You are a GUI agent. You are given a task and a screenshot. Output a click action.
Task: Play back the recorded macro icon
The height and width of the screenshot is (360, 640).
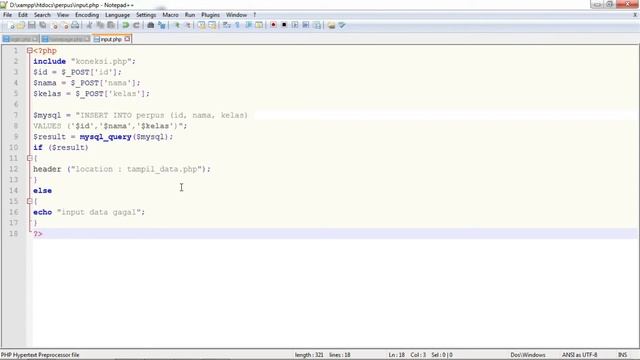tap(295, 25)
